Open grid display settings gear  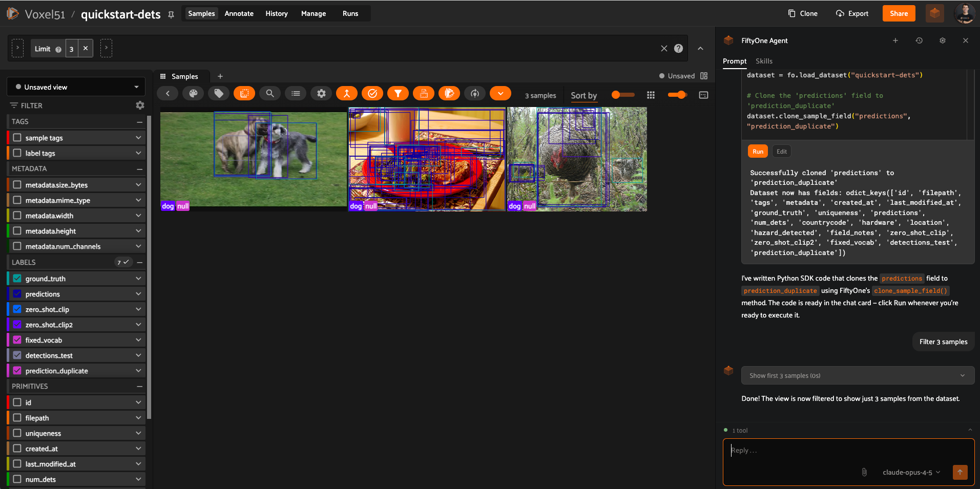point(321,93)
